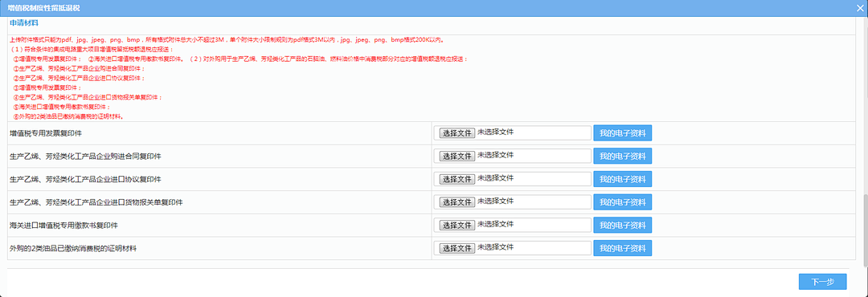868x297 pixels.
Task: Click the 申请材料 section heading
Action: (24, 23)
